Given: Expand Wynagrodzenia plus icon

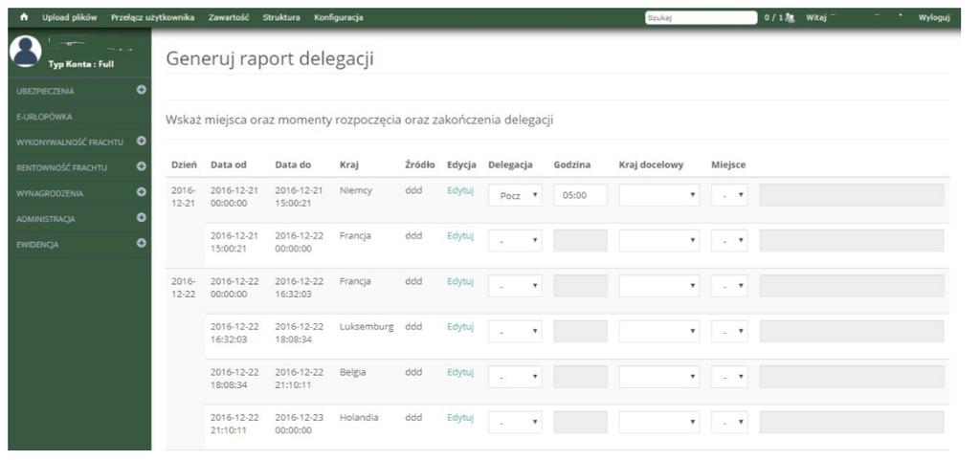Looking at the screenshot, I should pyautogui.click(x=142, y=192).
